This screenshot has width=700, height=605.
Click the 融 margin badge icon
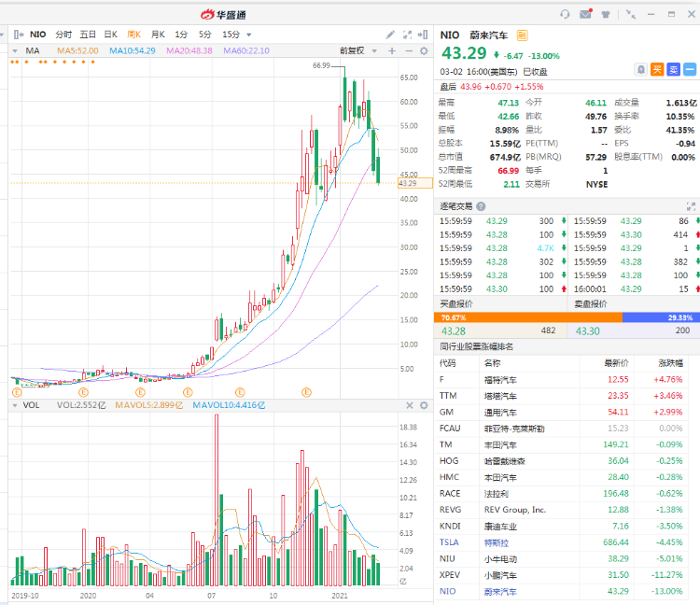[x=522, y=35]
